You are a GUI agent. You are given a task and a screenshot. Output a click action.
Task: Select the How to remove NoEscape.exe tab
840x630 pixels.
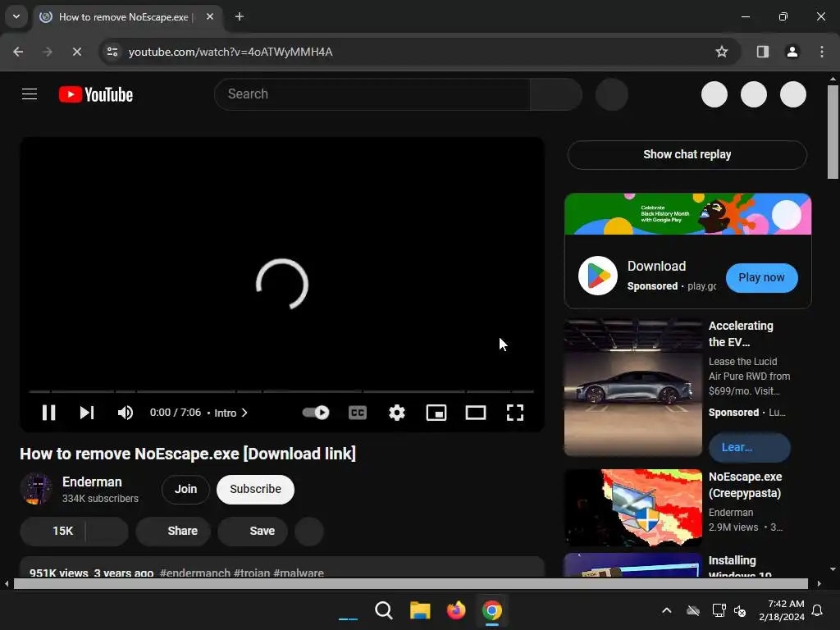coord(127,17)
